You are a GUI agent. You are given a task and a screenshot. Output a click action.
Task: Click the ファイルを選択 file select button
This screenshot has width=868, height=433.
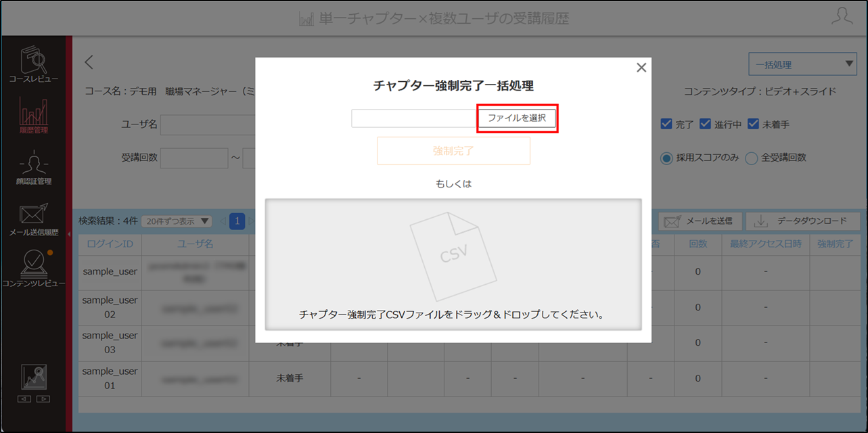[x=517, y=118]
